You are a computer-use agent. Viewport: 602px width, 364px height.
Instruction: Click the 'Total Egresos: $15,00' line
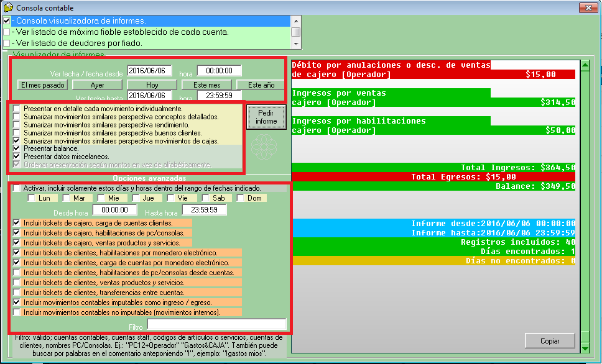433,177
